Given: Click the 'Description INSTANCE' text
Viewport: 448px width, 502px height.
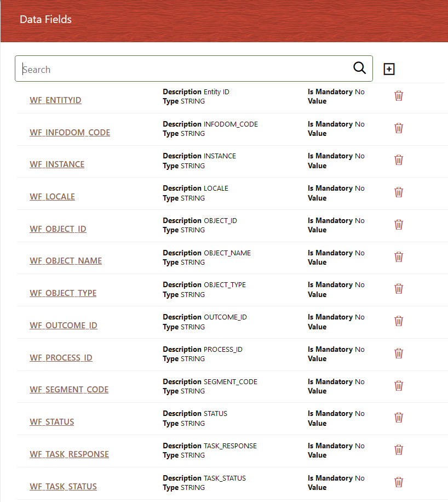Looking at the screenshot, I should tap(199, 156).
